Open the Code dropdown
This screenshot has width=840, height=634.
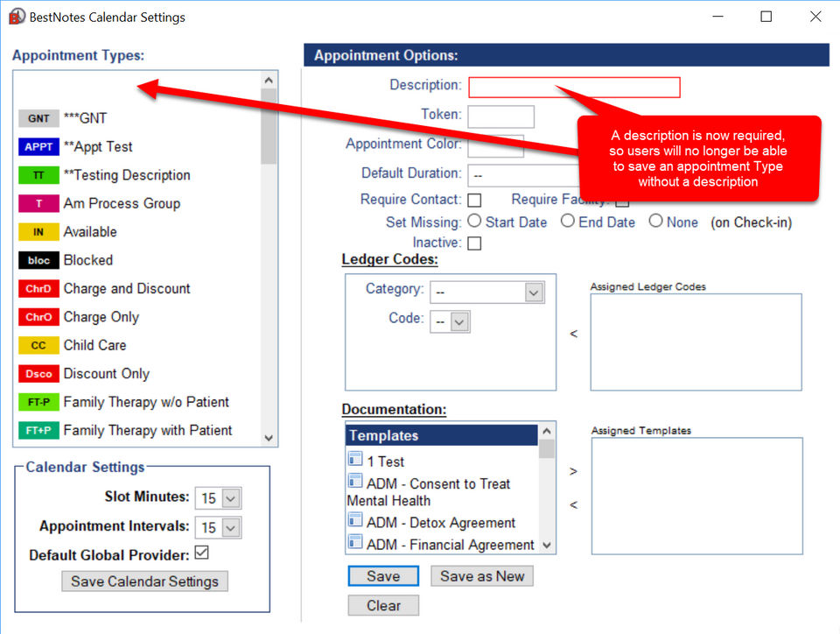pyautogui.click(x=450, y=322)
